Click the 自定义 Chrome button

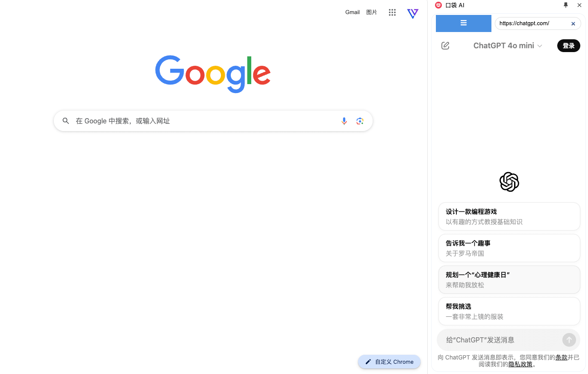click(x=389, y=362)
